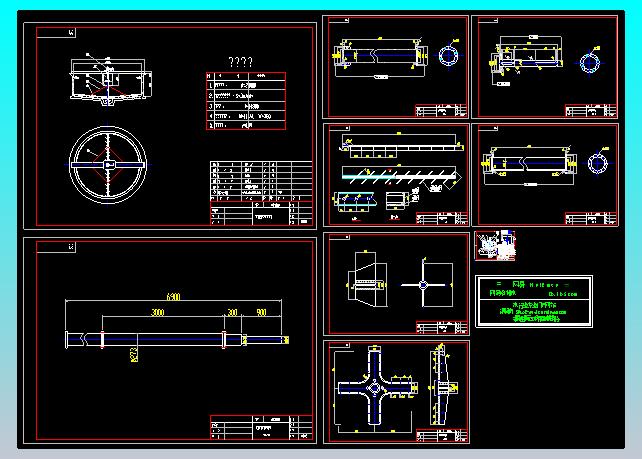Select the plus-shaped hub end view
This screenshot has height=459, width=642.
424,285
